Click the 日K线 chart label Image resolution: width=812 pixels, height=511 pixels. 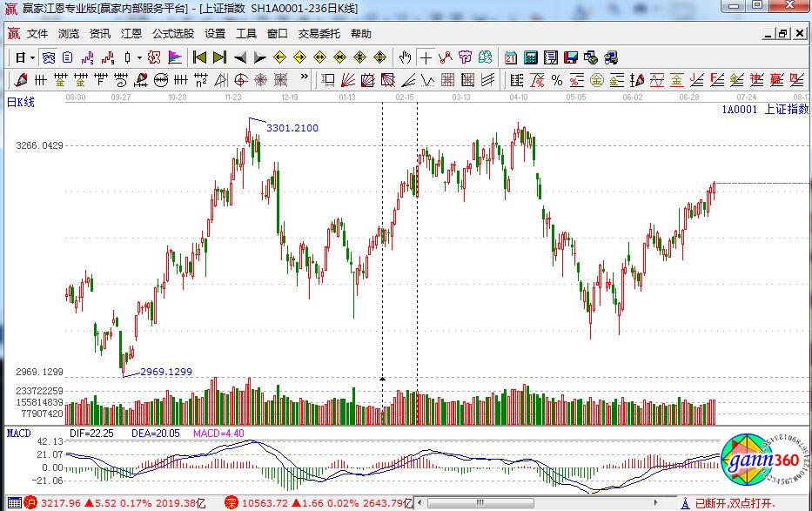(x=21, y=103)
